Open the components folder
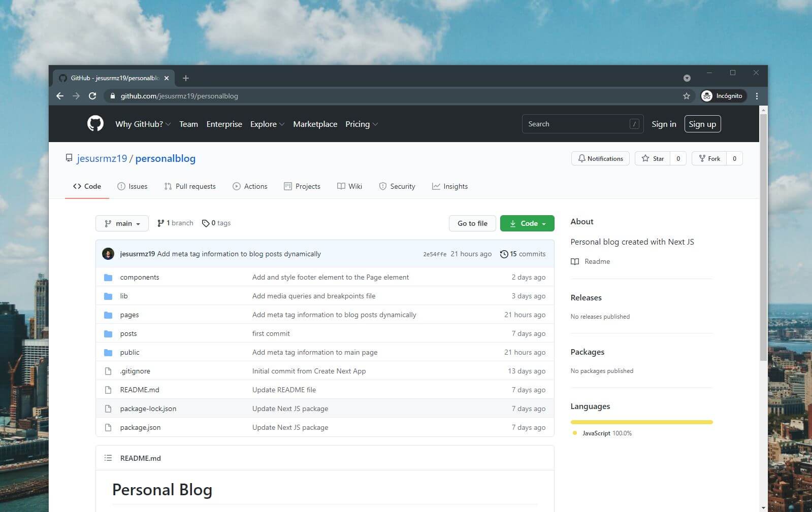The height and width of the screenshot is (512, 812). pyautogui.click(x=140, y=277)
